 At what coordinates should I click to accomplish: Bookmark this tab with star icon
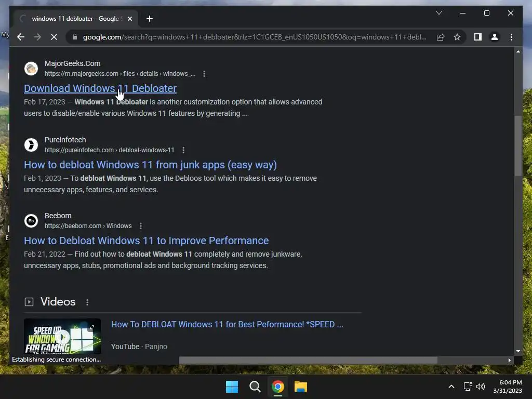pyautogui.click(x=457, y=37)
